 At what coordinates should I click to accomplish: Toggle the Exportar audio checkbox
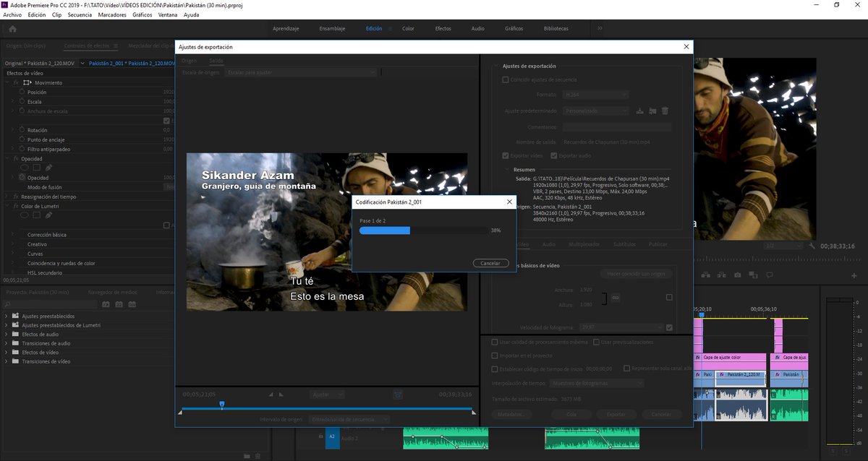[553, 155]
